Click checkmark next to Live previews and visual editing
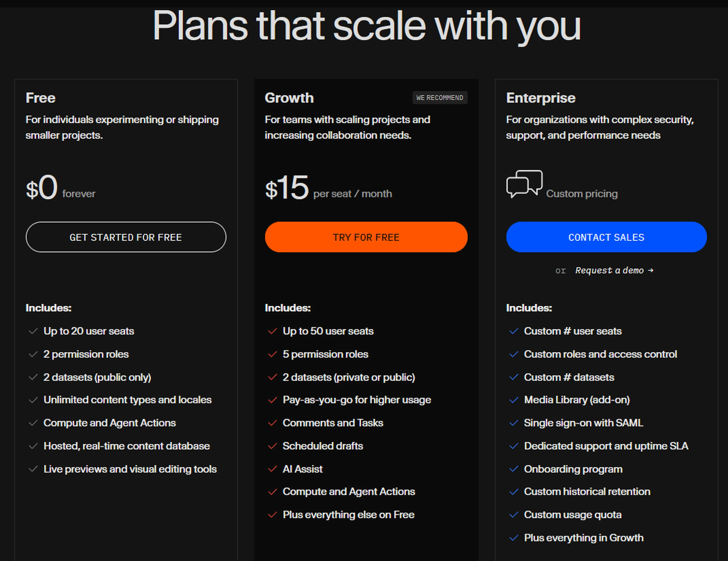This screenshot has height=561, width=728. (x=33, y=469)
